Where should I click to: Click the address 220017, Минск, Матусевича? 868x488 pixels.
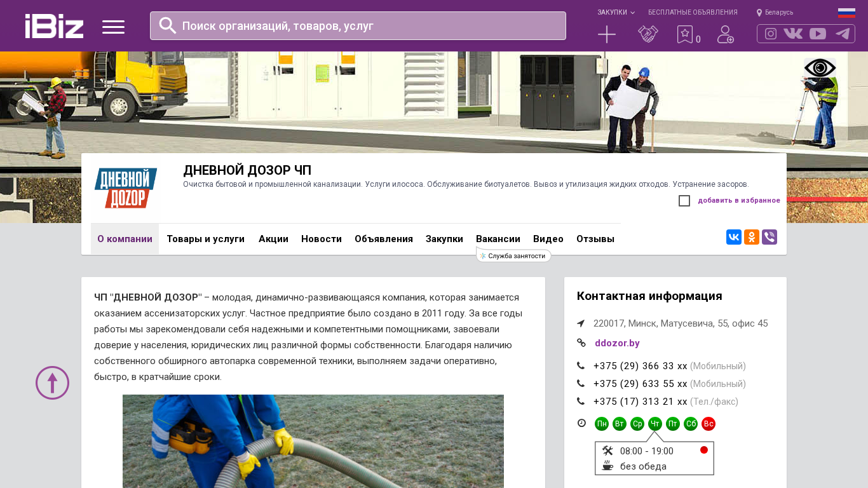click(681, 323)
